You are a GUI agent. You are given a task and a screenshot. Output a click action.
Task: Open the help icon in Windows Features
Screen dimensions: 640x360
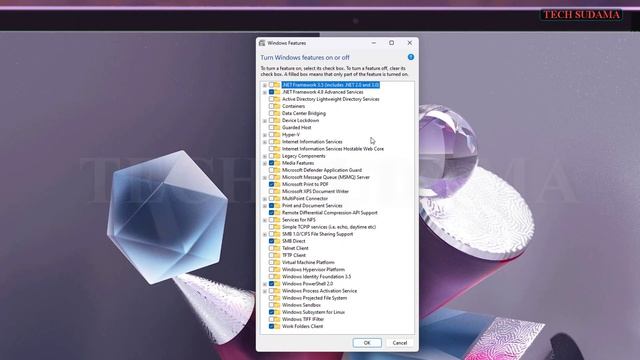pos(411,57)
